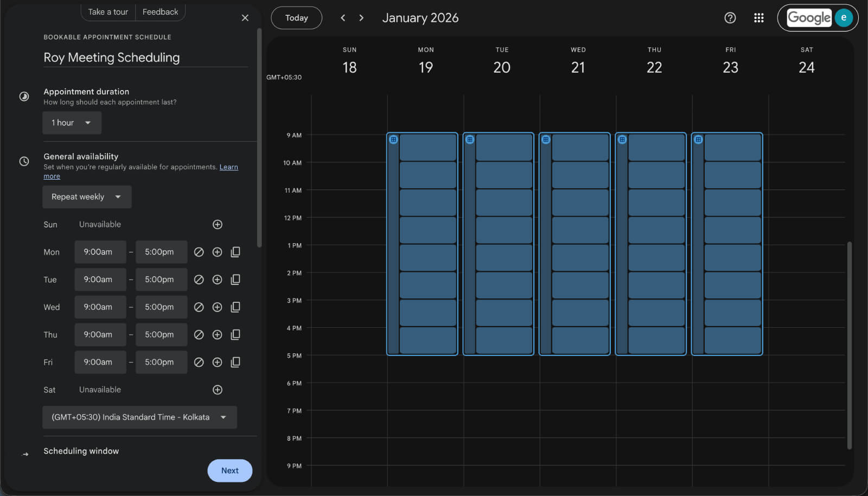This screenshot has width=868, height=496.
Task: Open the Learn more link
Action: point(228,167)
